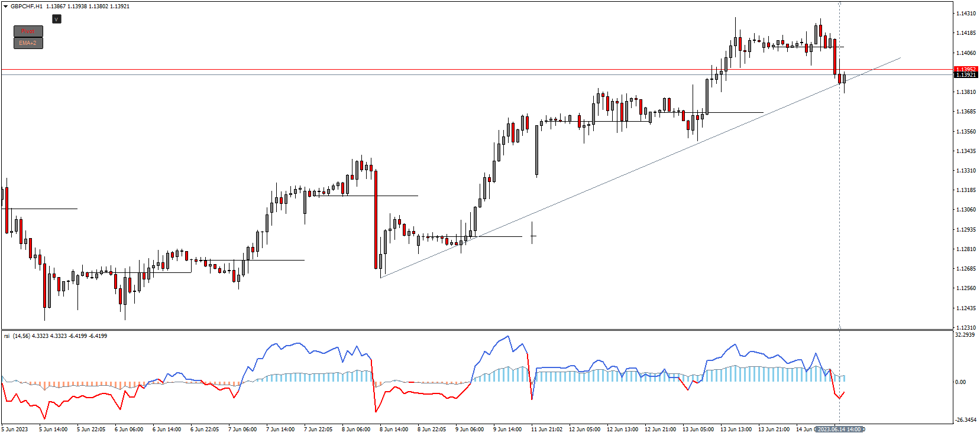Click the 7 Jun 14:00 time label
The width and height of the screenshot is (980, 436).
pos(280,430)
